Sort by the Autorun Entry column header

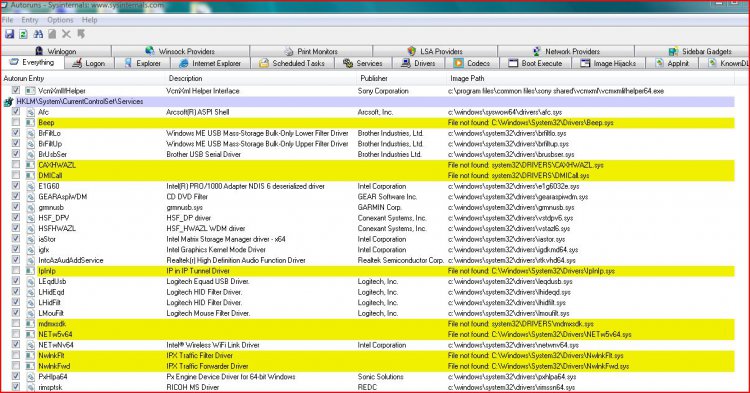[x=83, y=78]
